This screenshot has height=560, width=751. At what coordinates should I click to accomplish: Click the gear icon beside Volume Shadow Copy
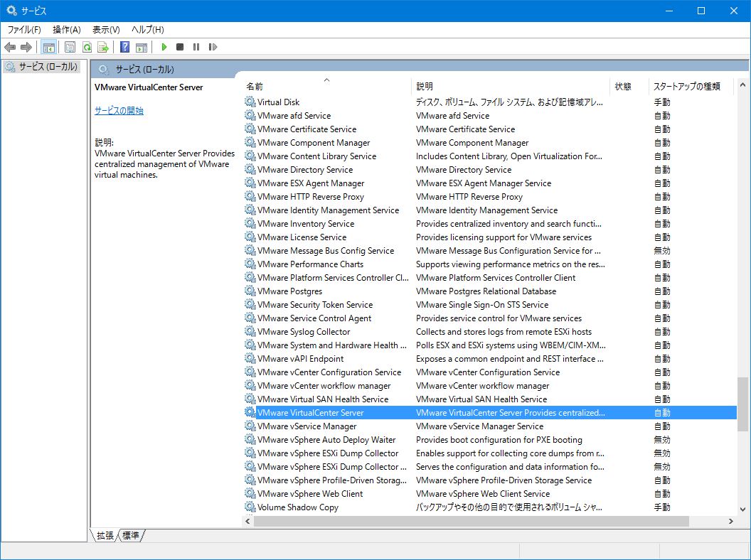click(x=250, y=507)
